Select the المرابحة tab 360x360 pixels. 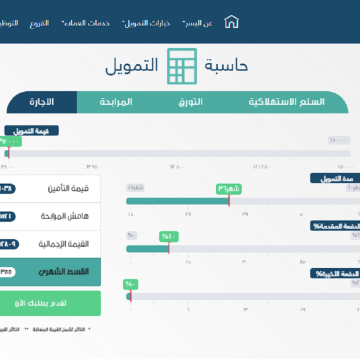(x=116, y=102)
